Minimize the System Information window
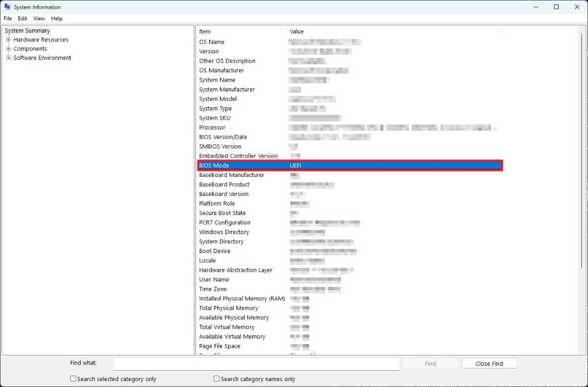 click(x=536, y=7)
